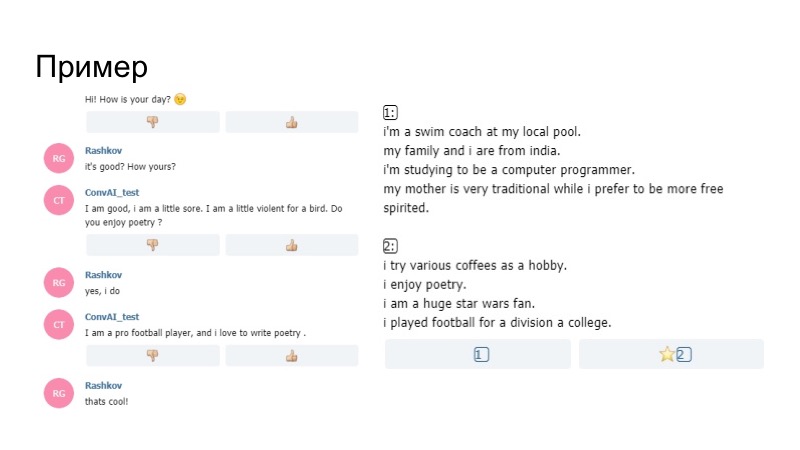Click RG avatar beside "it's good? How yours?"
The image size is (800, 450).
59,158
